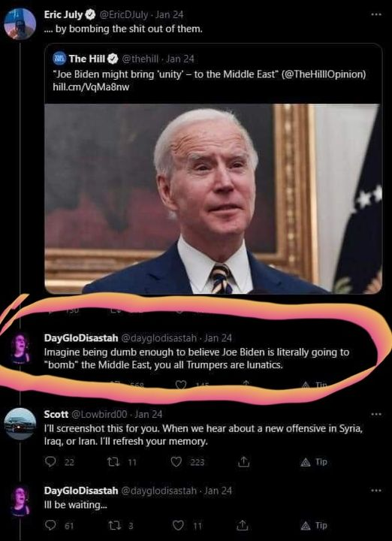392x541 pixels.
Task: Share Scott's tweet via the share icon
Action: click(243, 461)
